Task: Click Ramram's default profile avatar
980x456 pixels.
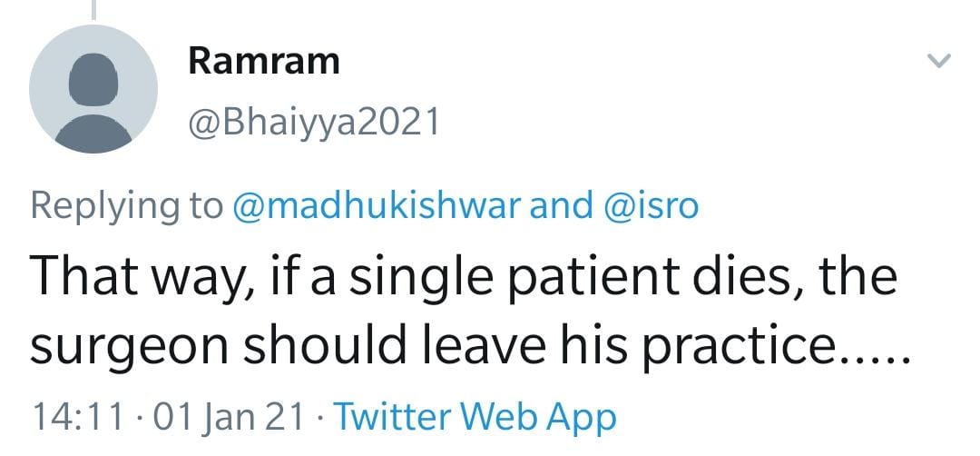Action: pyautogui.click(x=93, y=88)
